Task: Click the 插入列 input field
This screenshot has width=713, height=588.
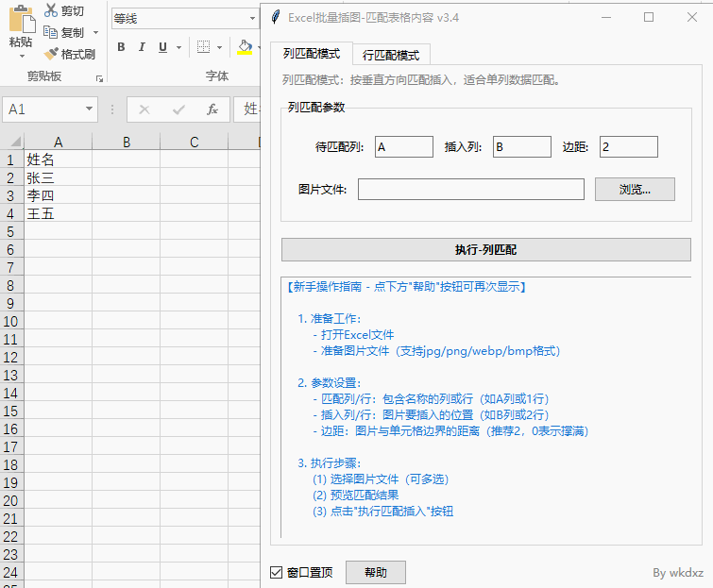Action: tap(522, 147)
